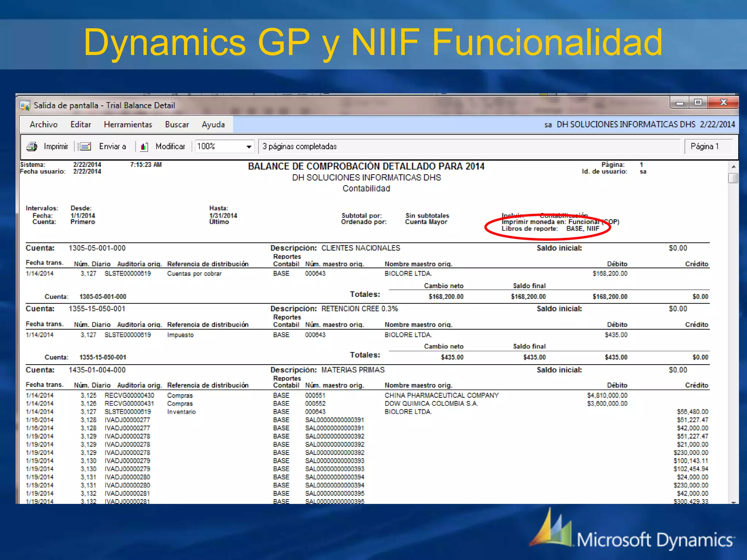
Task: Open the Archivo menu
Action: point(44,124)
